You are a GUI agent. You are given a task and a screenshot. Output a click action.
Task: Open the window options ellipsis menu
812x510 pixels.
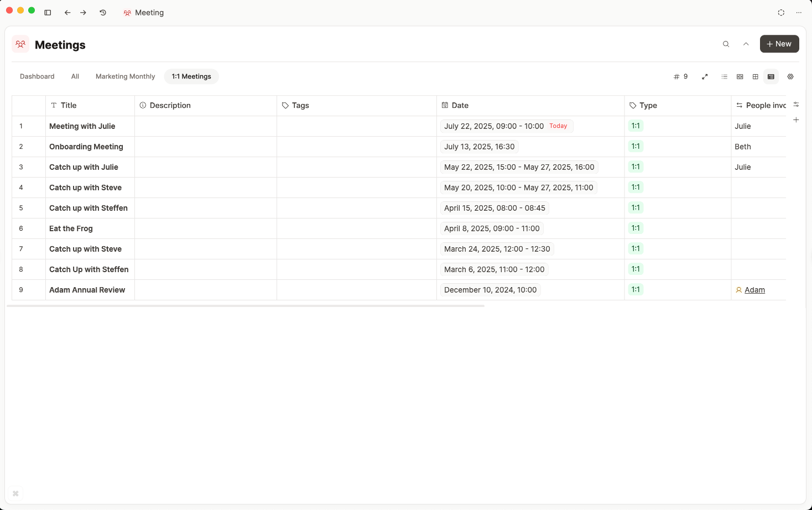pyautogui.click(x=799, y=12)
